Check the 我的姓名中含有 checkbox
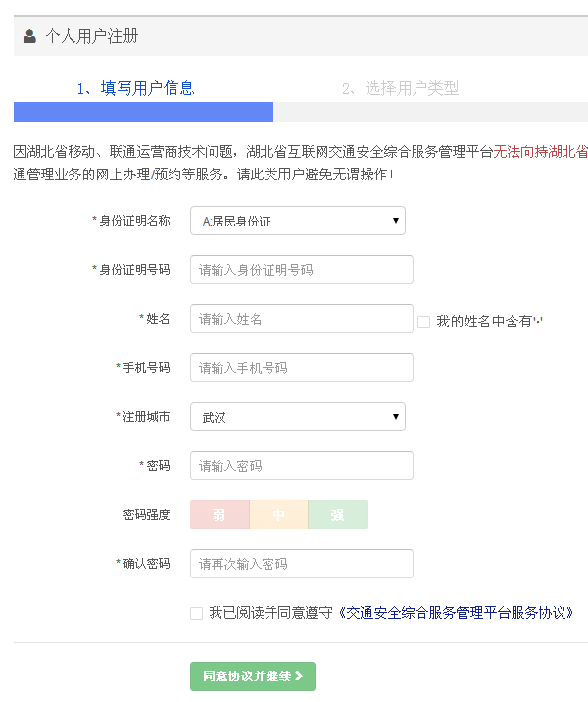588x702 pixels. [423, 322]
